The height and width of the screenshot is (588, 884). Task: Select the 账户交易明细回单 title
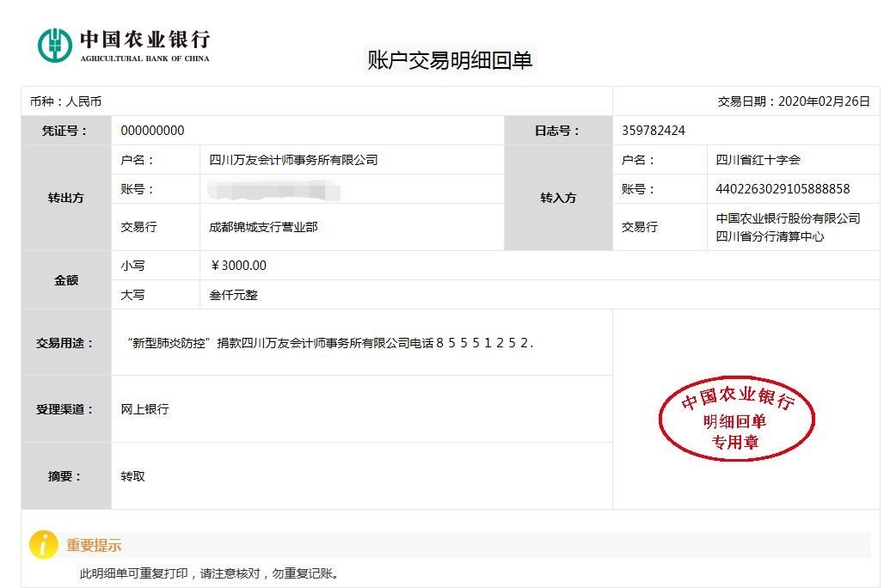click(x=450, y=60)
